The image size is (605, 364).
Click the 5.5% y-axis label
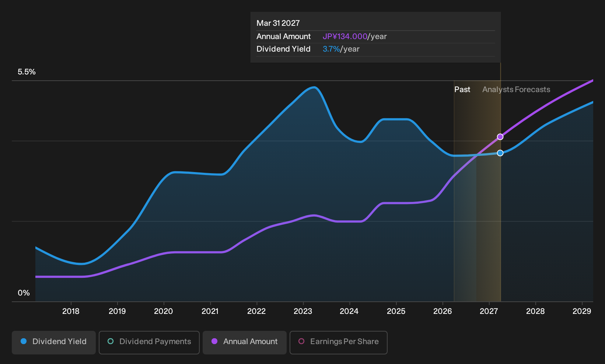(x=27, y=72)
